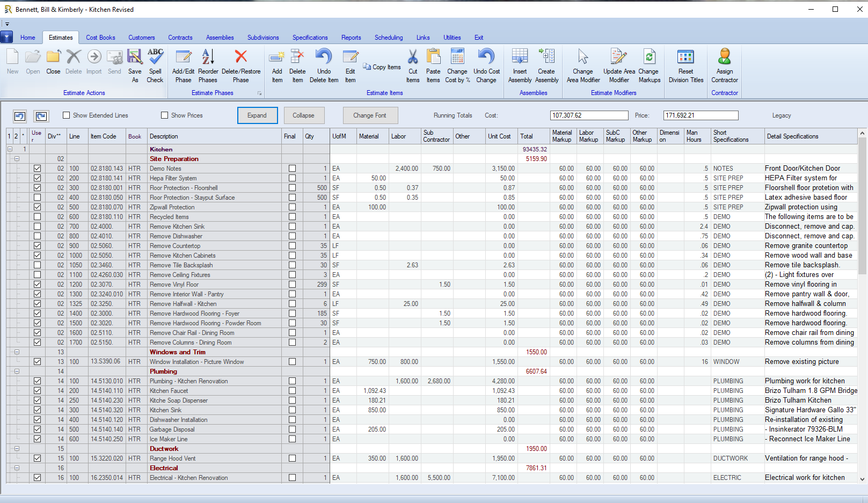Enable Show Extended Lines checkbox
Viewport: 868px width, 503px height.
click(x=67, y=115)
